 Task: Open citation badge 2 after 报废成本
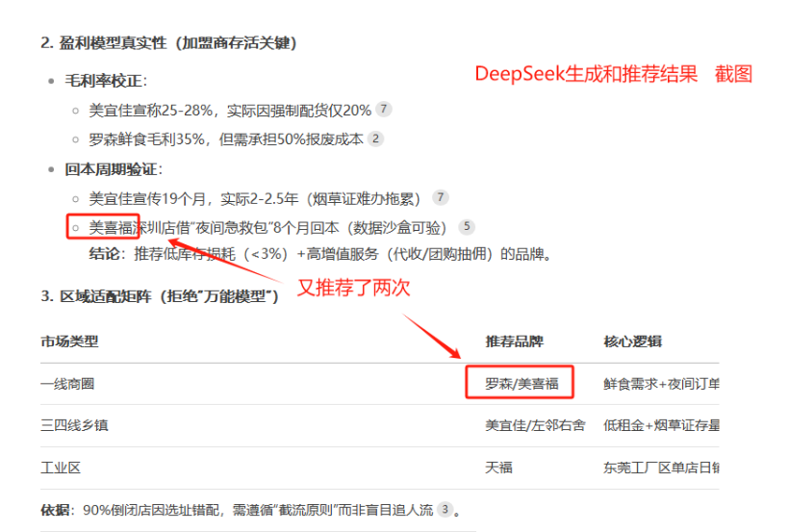375,139
